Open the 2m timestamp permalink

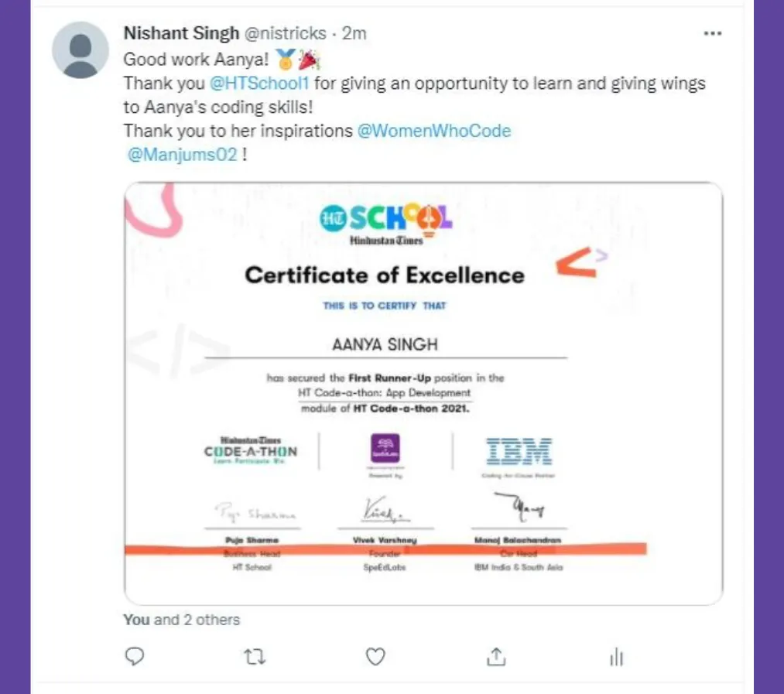coord(354,33)
